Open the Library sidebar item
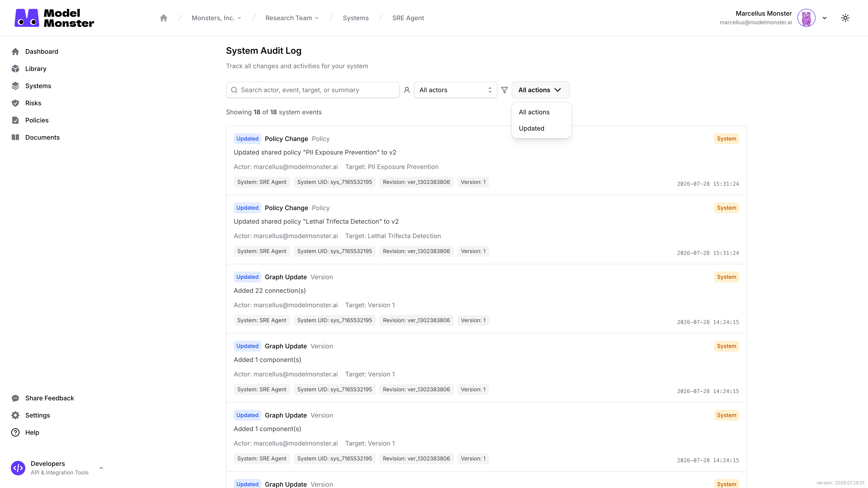Screen dimensions: 868x488 (x=36, y=69)
